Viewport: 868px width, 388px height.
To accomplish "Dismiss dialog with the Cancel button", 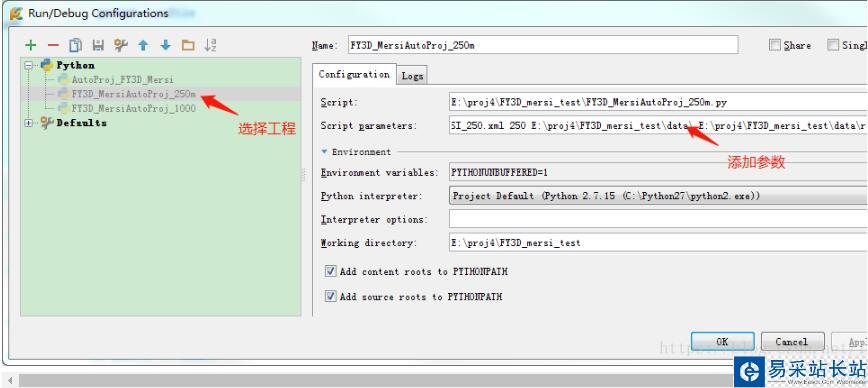I will 793,342.
